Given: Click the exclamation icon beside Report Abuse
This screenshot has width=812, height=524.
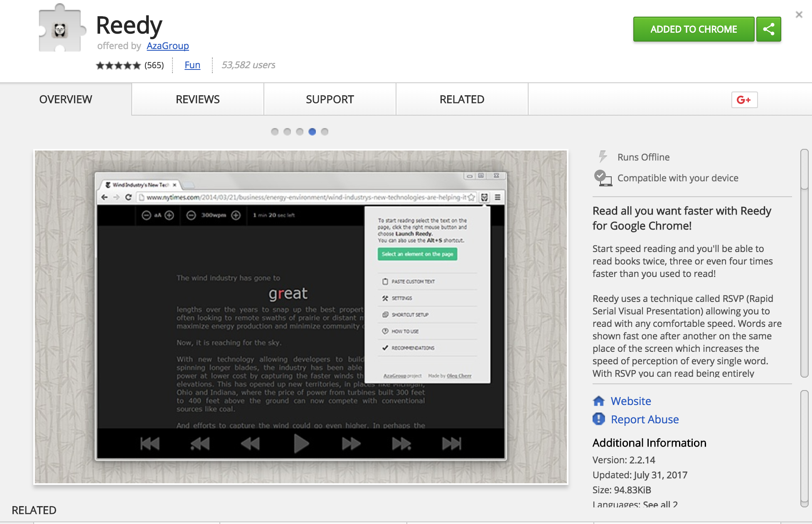Looking at the screenshot, I should click(x=599, y=419).
